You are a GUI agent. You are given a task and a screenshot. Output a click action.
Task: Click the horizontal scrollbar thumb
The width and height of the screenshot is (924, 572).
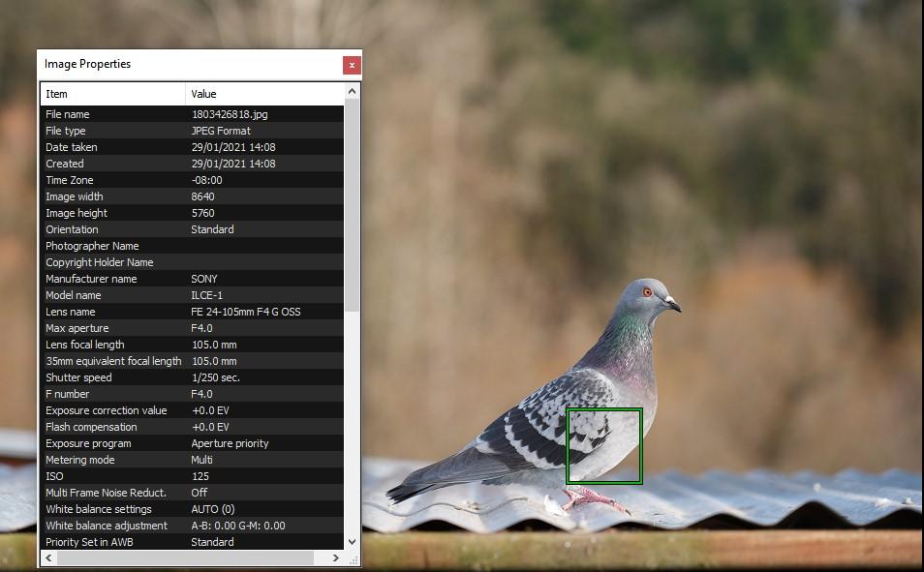185,557
